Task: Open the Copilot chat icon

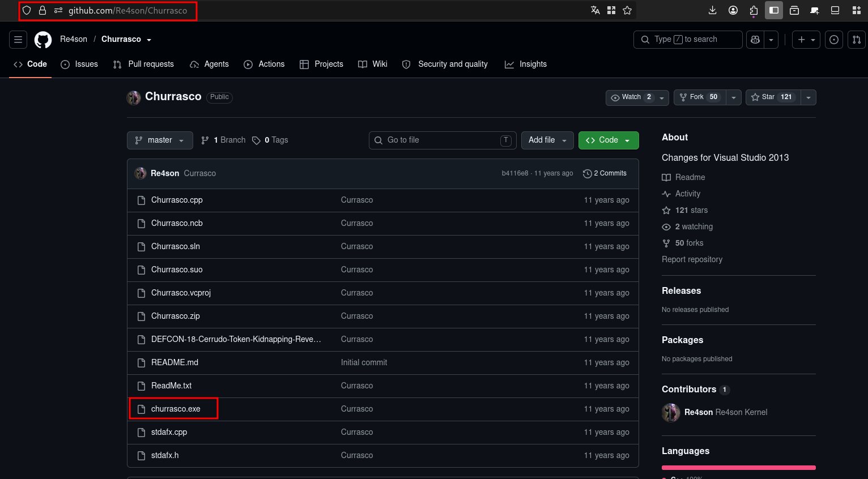Action: click(x=755, y=40)
